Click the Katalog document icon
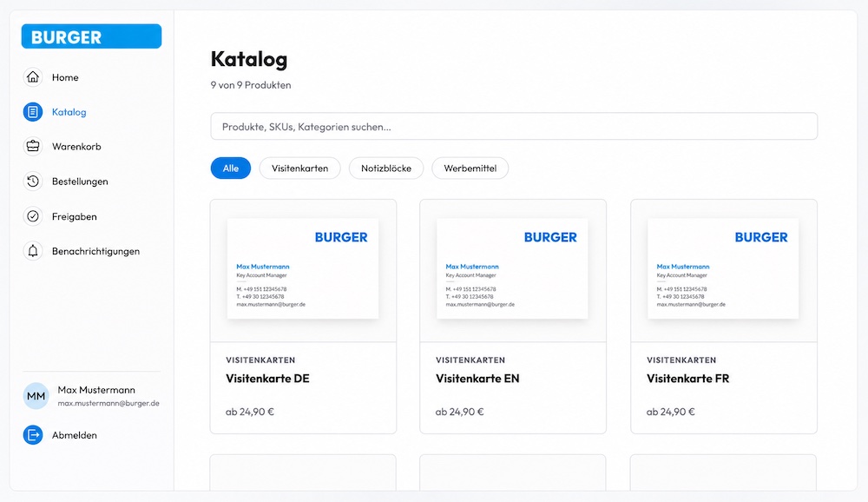This screenshot has width=868, height=502. 33,112
